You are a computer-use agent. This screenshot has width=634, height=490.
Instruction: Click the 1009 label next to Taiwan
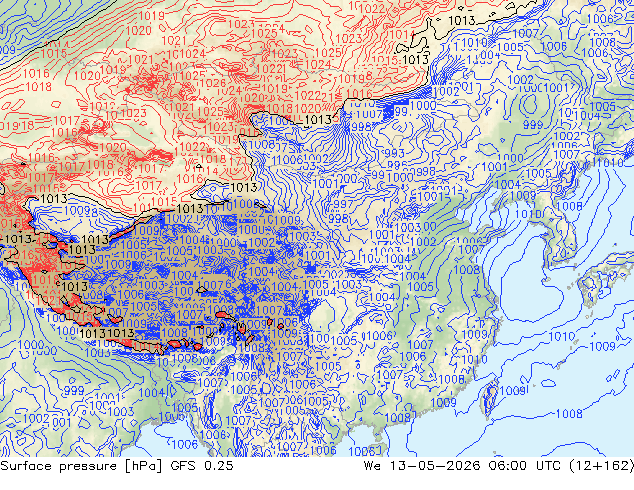pyautogui.click(x=513, y=391)
